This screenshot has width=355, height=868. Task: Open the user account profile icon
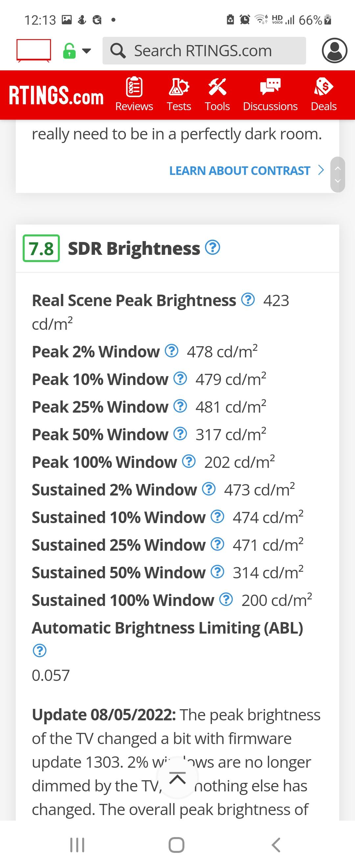[x=334, y=51]
